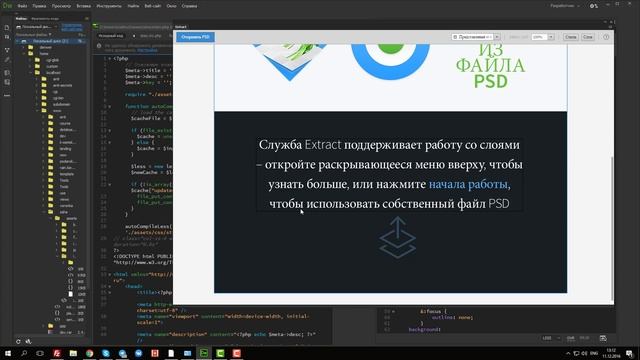Image resolution: width=640 pixels, height=360 pixels.
Task: Open the Справка menu
Action: (189, 6)
